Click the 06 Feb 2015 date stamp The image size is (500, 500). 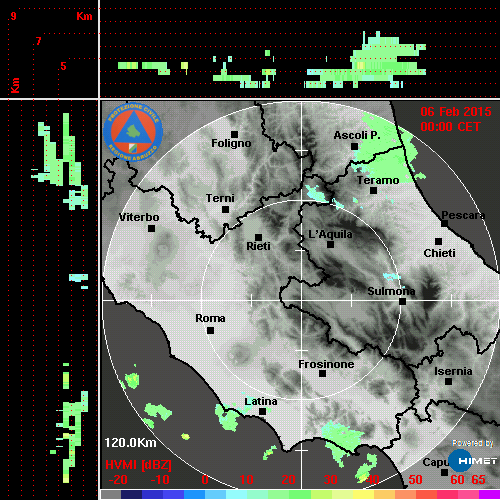click(x=456, y=112)
